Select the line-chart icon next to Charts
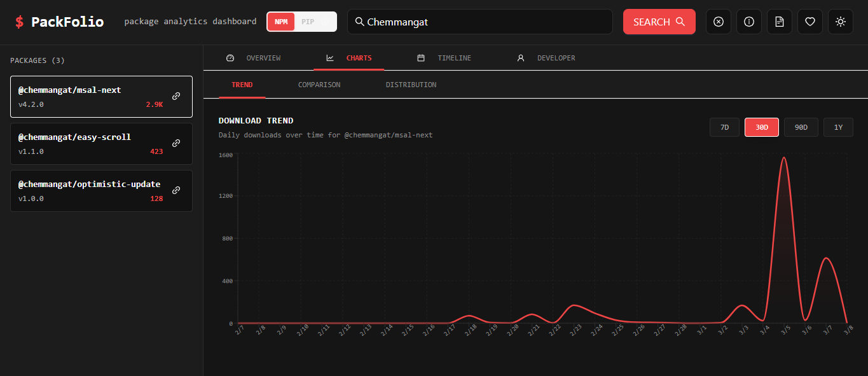868x376 pixels. point(329,57)
